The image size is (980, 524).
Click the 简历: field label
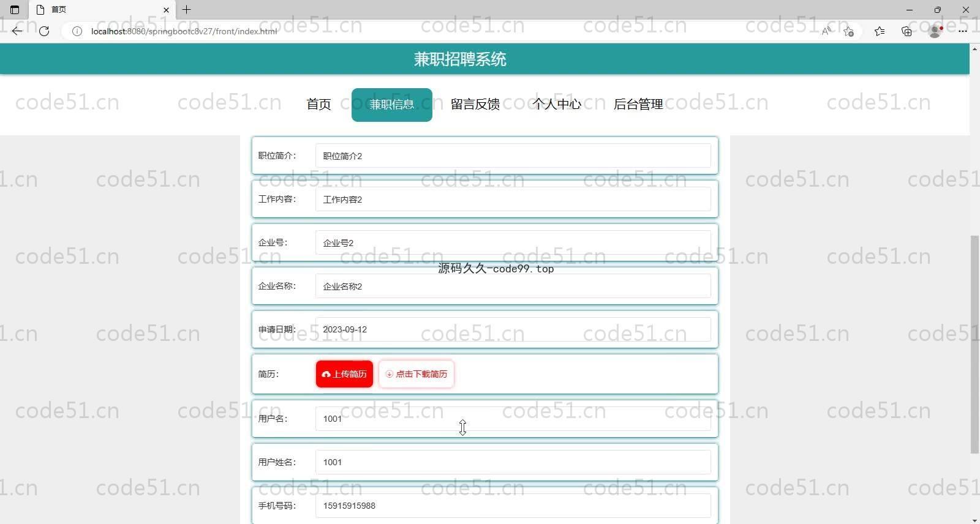(x=268, y=374)
